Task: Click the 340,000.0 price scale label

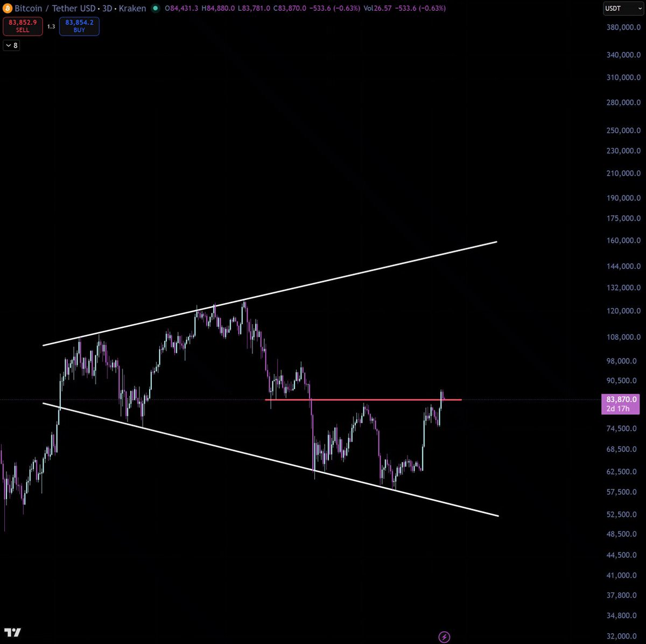Action: point(623,55)
